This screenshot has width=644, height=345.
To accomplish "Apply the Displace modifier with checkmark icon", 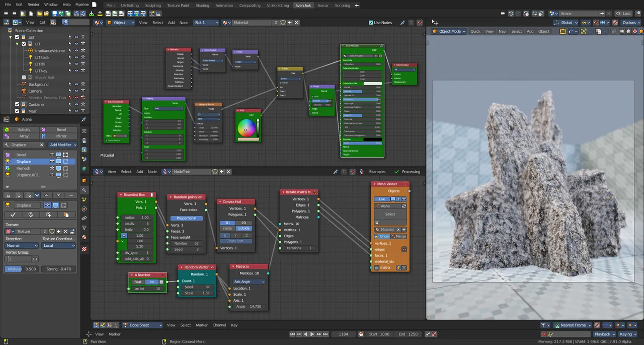I will [x=13, y=215].
